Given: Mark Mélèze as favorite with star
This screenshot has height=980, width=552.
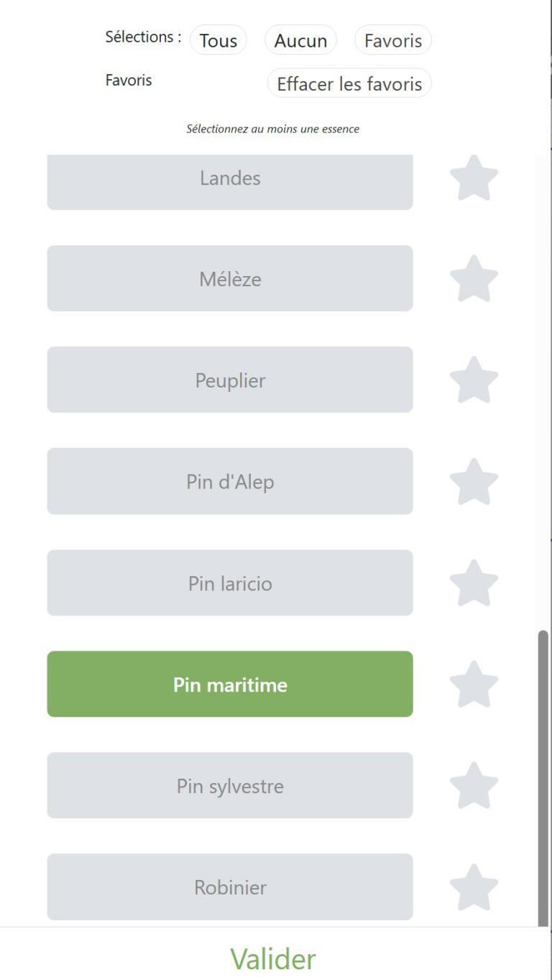Looking at the screenshot, I should pyautogui.click(x=474, y=278).
